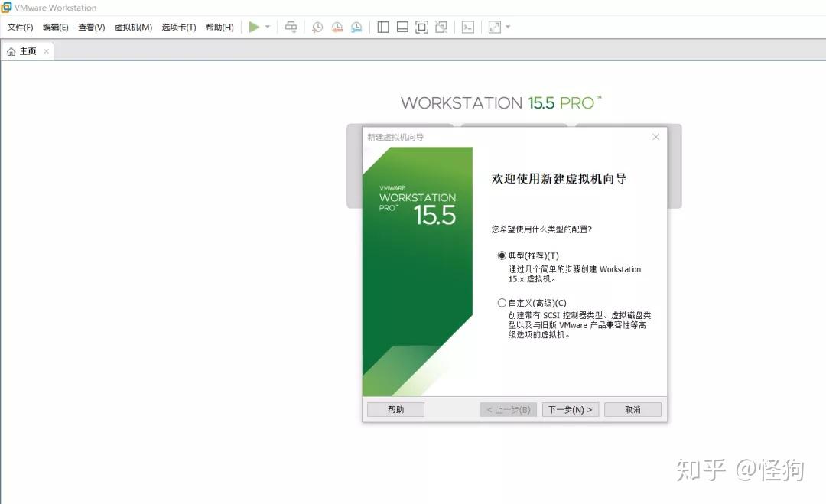
Task: Expand the stretch display dropdown arrow
Action: (508, 27)
